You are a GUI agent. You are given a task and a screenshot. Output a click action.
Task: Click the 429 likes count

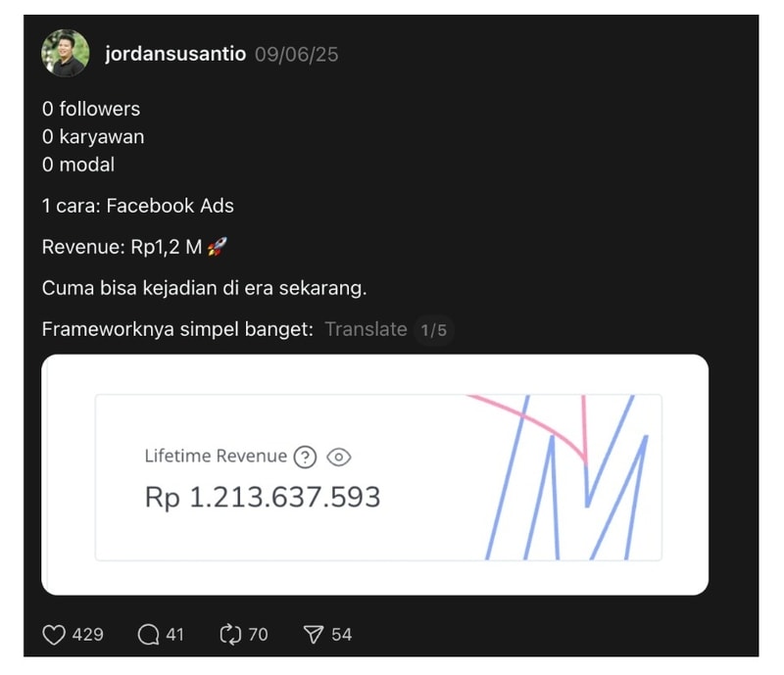coord(88,635)
